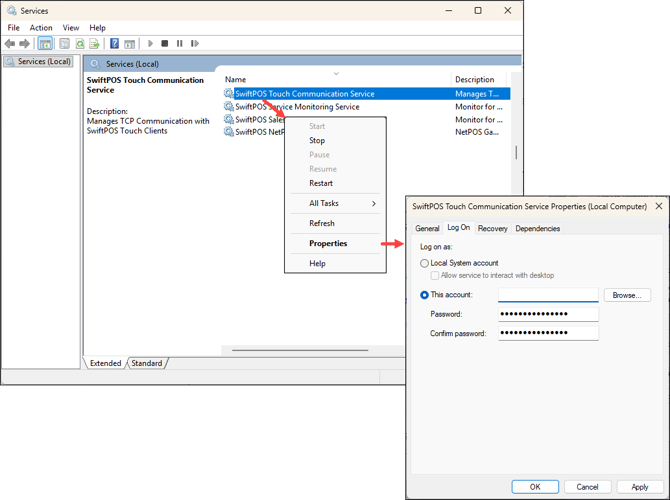Choose Start in the context menu
This screenshot has width=670, height=500.
pyautogui.click(x=335, y=126)
